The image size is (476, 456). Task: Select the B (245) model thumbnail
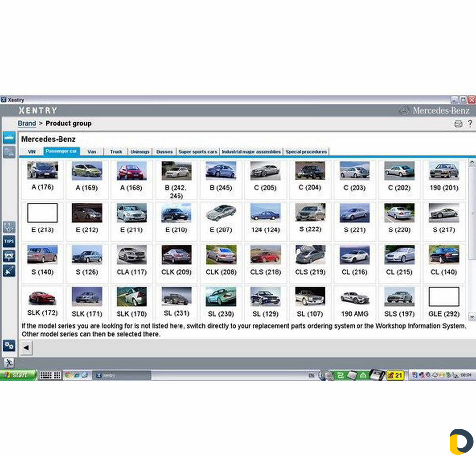[x=221, y=171]
